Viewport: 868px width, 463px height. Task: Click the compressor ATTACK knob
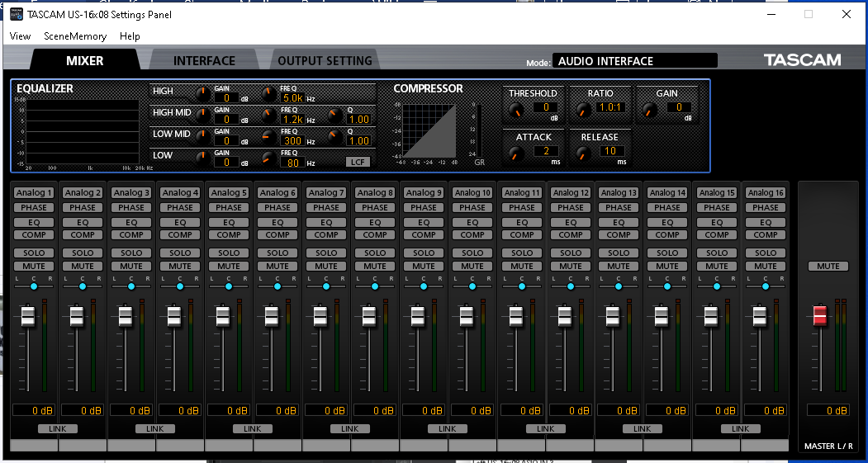pyautogui.click(x=516, y=154)
